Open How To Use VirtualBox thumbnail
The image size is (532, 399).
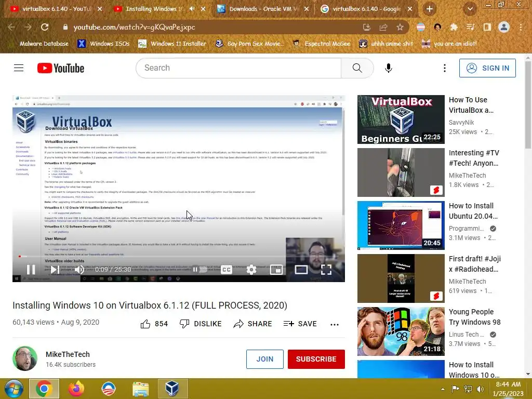point(401,119)
